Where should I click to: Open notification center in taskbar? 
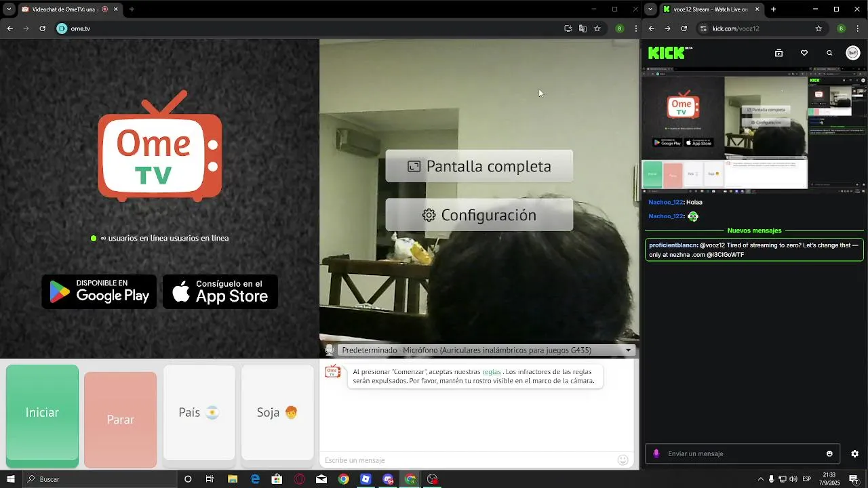point(854,479)
